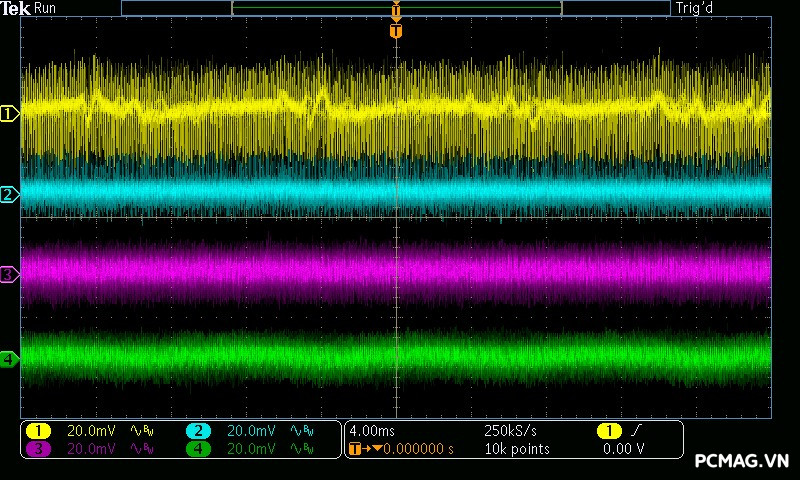Click the orange trigger position T marker
Screen dimensions: 800x480
(396, 31)
